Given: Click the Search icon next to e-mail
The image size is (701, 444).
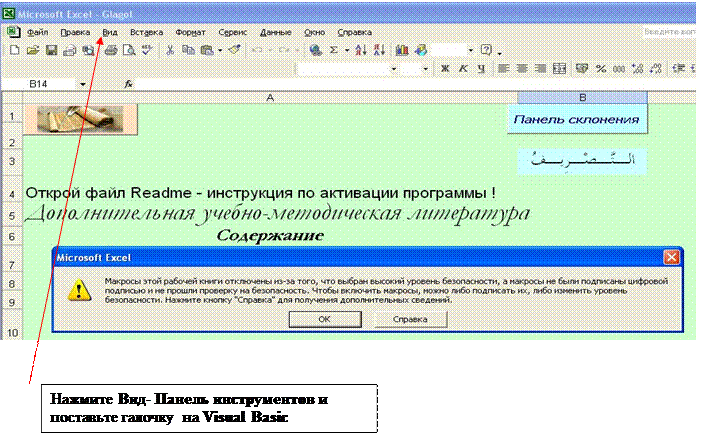Looking at the screenshot, I should [x=88, y=50].
